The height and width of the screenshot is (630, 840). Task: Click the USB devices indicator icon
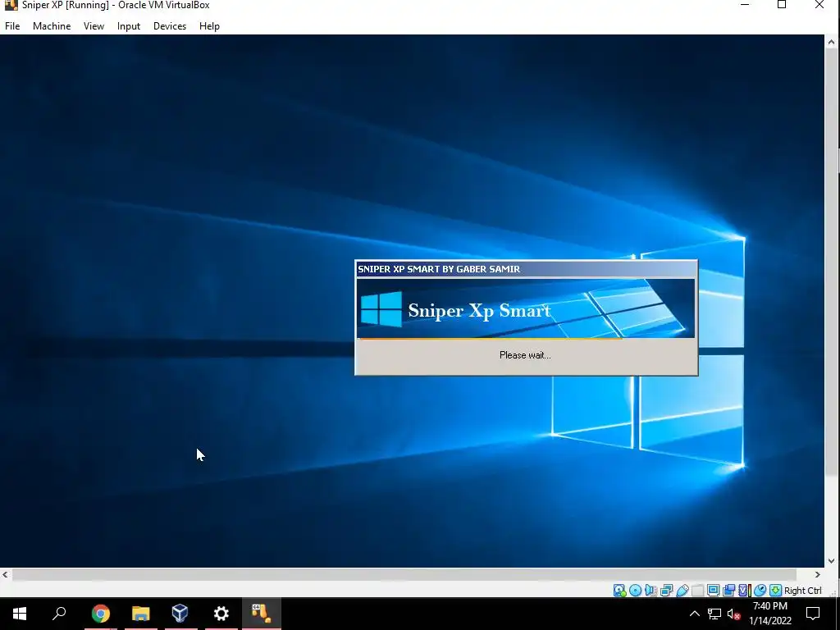tap(682, 591)
